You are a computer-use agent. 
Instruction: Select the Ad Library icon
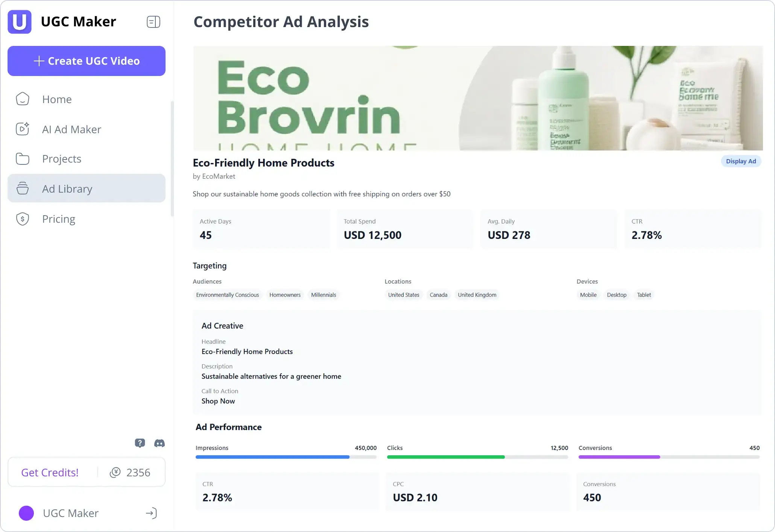pos(23,188)
